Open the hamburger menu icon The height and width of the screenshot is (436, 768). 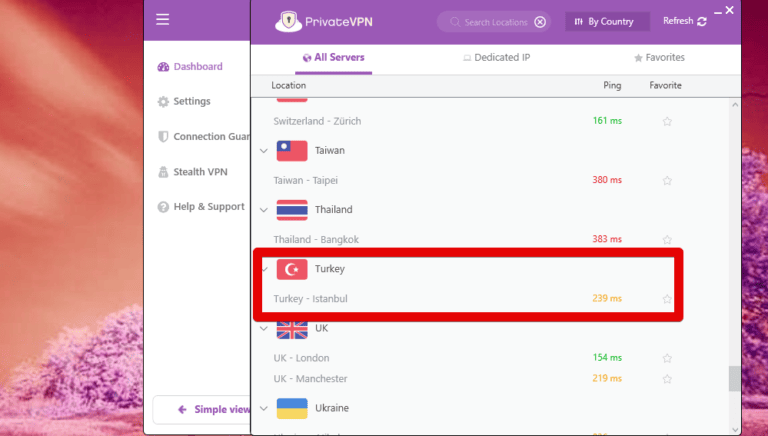click(x=163, y=19)
